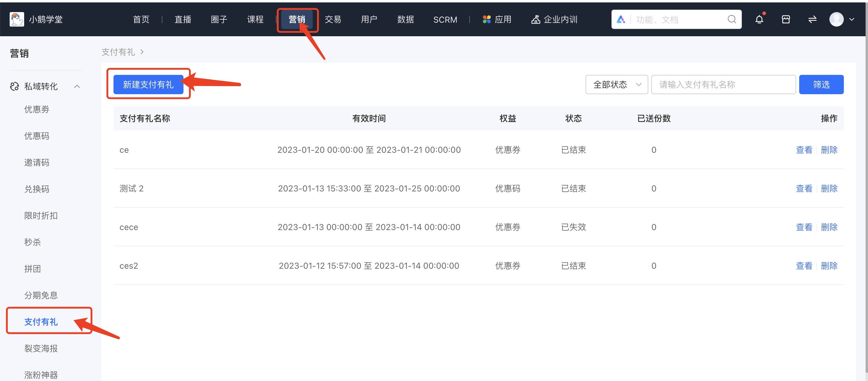Switch to the 课程 top menu

point(255,20)
